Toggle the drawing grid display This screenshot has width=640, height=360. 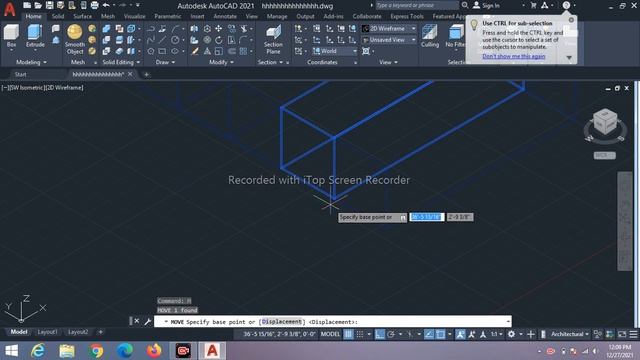(x=348, y=334)
